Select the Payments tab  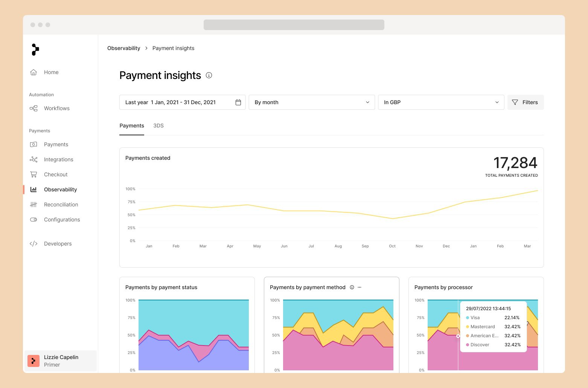point(132,126)
